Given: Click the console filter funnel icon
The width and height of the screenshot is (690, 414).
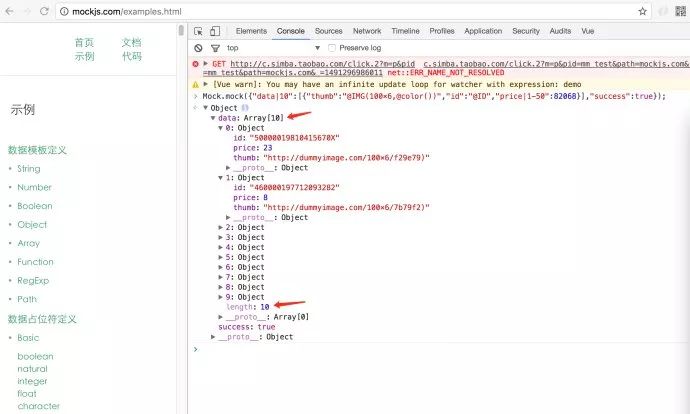Looking at the screenshot, I should coord(215,48).
